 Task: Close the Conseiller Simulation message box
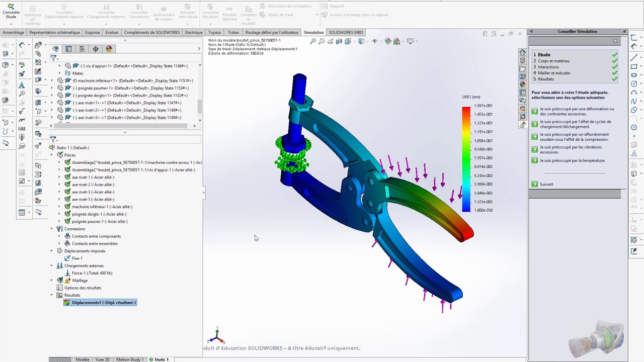pyautogui.click(x=615, y=41)
